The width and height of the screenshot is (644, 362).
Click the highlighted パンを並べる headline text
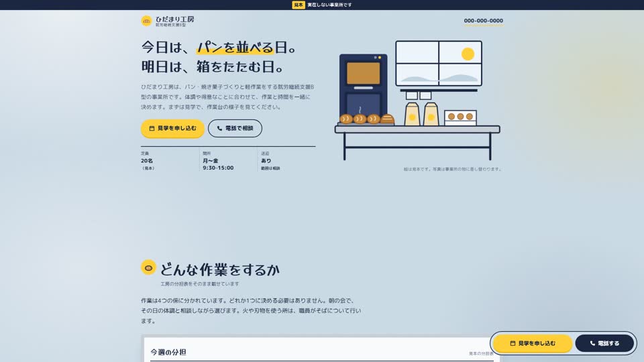click(235, 48)
